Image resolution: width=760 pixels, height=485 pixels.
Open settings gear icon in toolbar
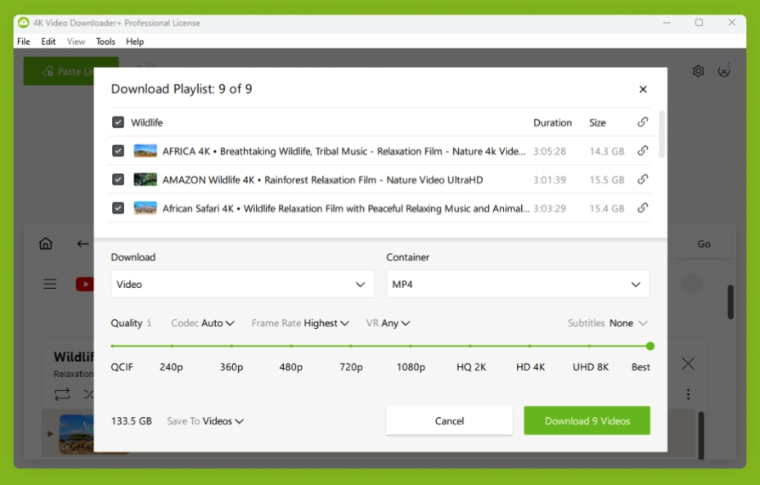pos(698,71)
